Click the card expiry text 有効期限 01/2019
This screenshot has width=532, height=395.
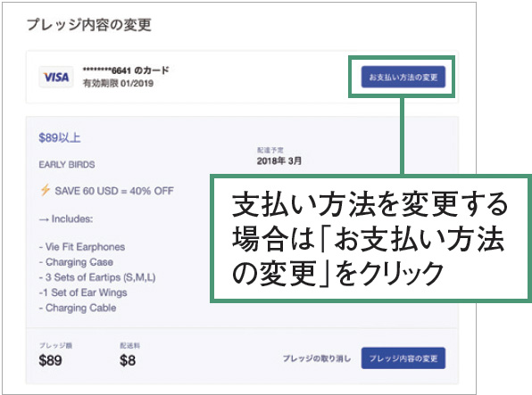pos(118,83)
